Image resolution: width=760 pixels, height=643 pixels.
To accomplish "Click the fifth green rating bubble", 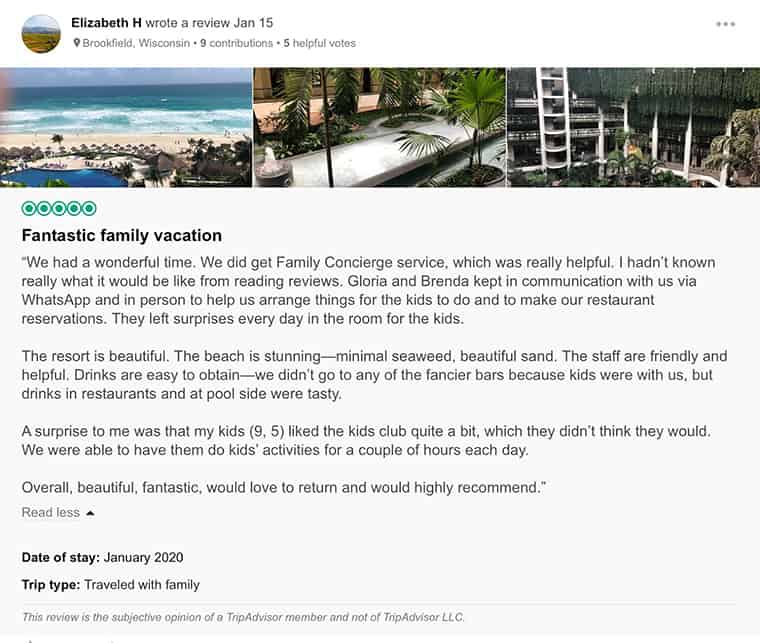I will (x=89, y=209).
